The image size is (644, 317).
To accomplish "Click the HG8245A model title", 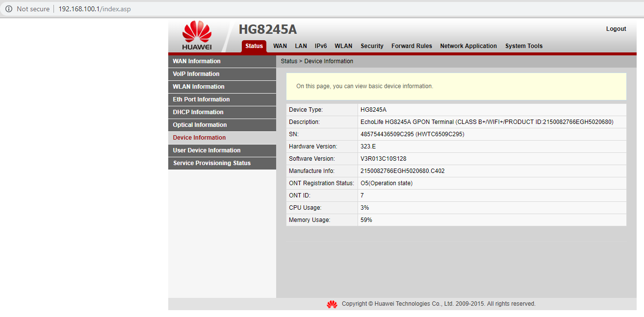I will (x=268, y=29).
